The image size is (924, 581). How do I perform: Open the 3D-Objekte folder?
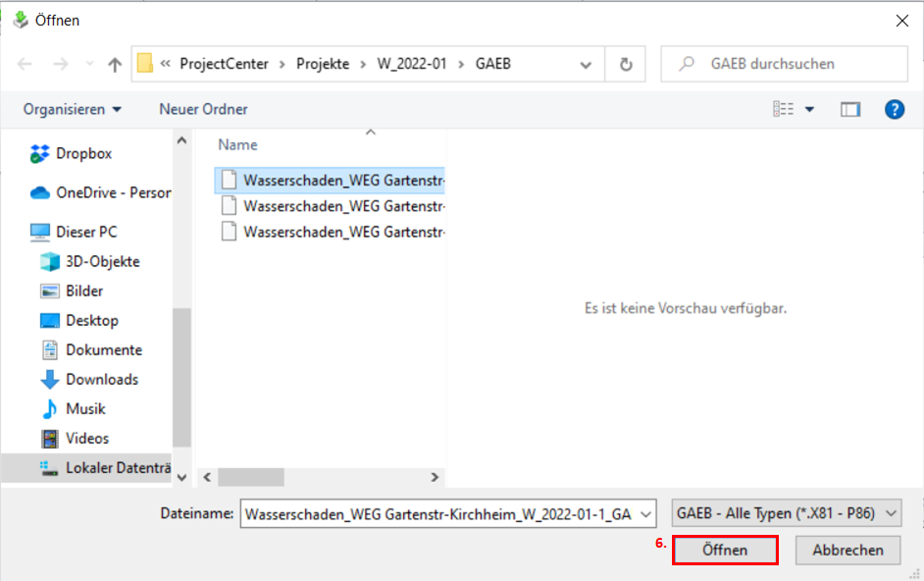(x=49, y=262)
